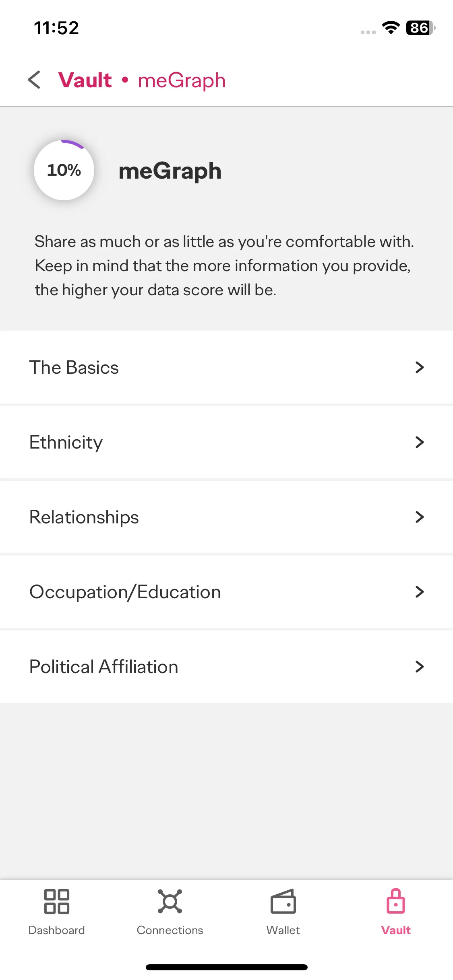
Task: Open the Political Affiliation row label
Action: pyautogui.click(x=104, y=667)
